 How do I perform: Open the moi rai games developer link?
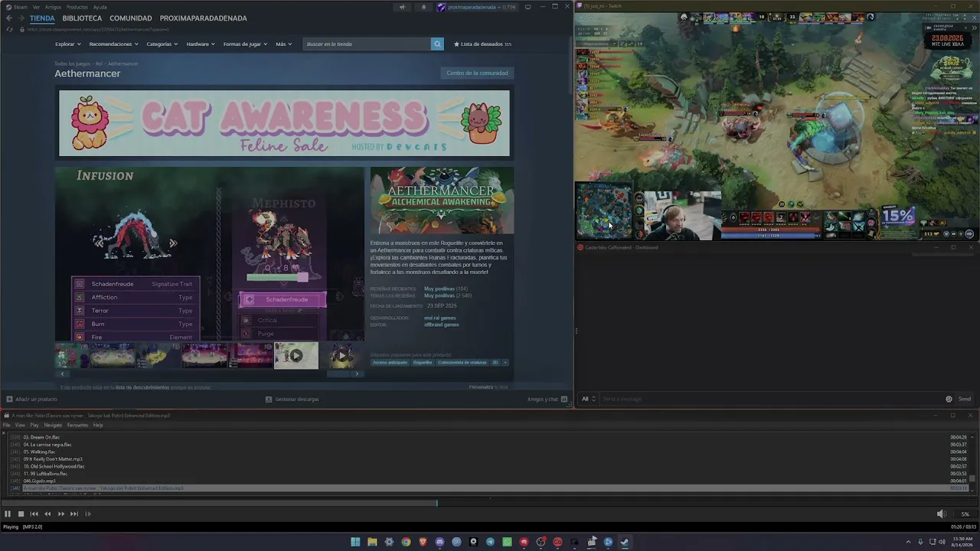click(440, 318)
